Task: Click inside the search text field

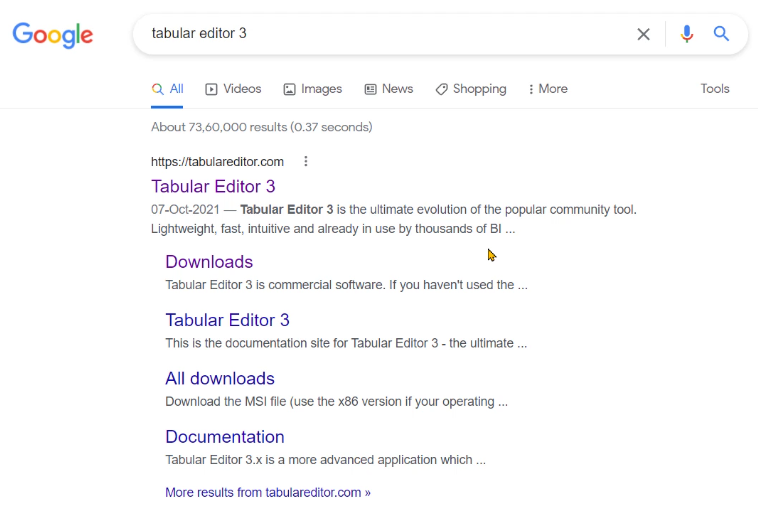Action: click(x=387, y=33)
